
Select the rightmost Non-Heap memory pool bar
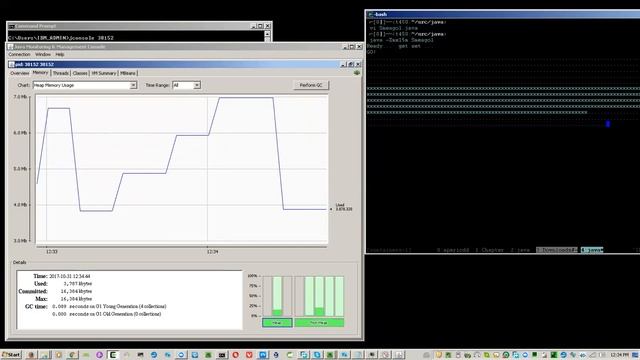[339, 296]
